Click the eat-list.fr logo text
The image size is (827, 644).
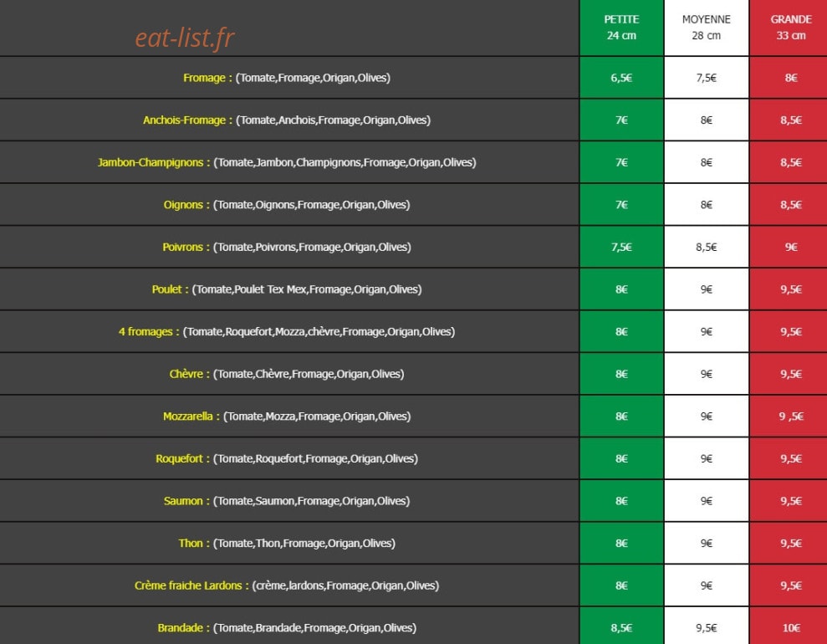coord(185,38)
